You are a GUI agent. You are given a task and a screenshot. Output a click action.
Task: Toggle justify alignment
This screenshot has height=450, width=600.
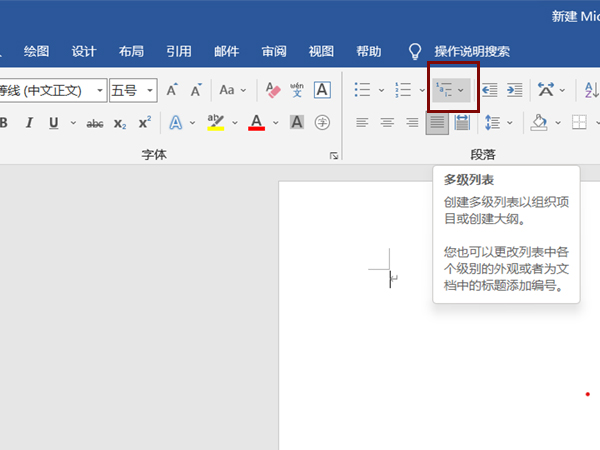tap(437, 123)
